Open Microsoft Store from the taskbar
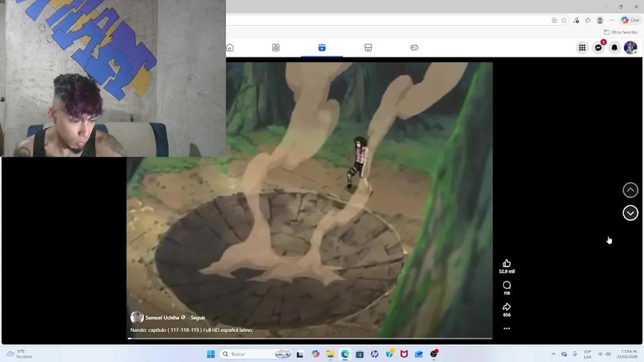The image size is (644, 362). coord(359,354)
